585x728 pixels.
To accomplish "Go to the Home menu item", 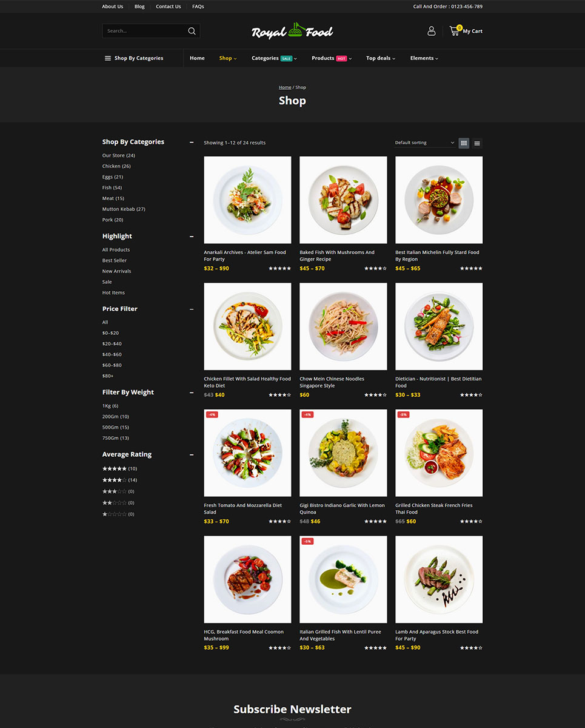I will click(x=197, y=58).
